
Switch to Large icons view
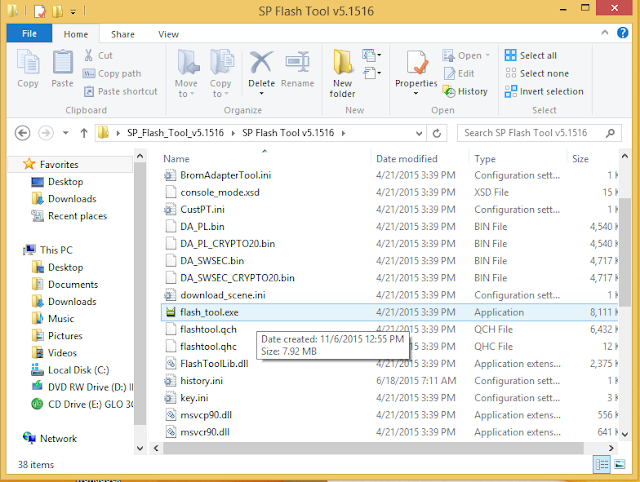click(620, 465)
